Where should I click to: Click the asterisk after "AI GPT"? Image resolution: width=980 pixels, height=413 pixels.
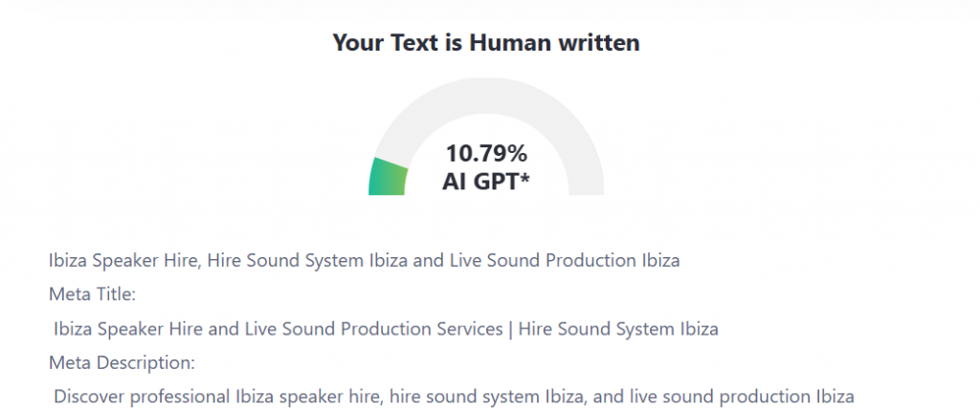[524, 179]
